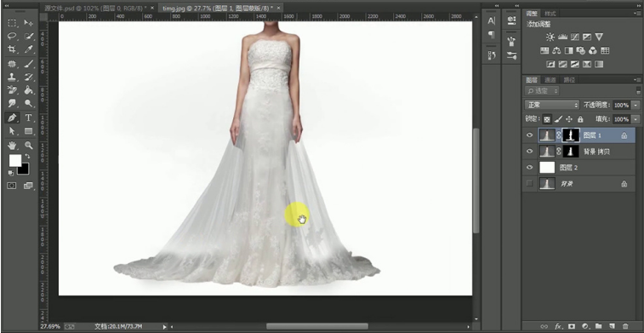644x333 pixels.
Task: Select the Zoom tool
Action: (28, 145)
